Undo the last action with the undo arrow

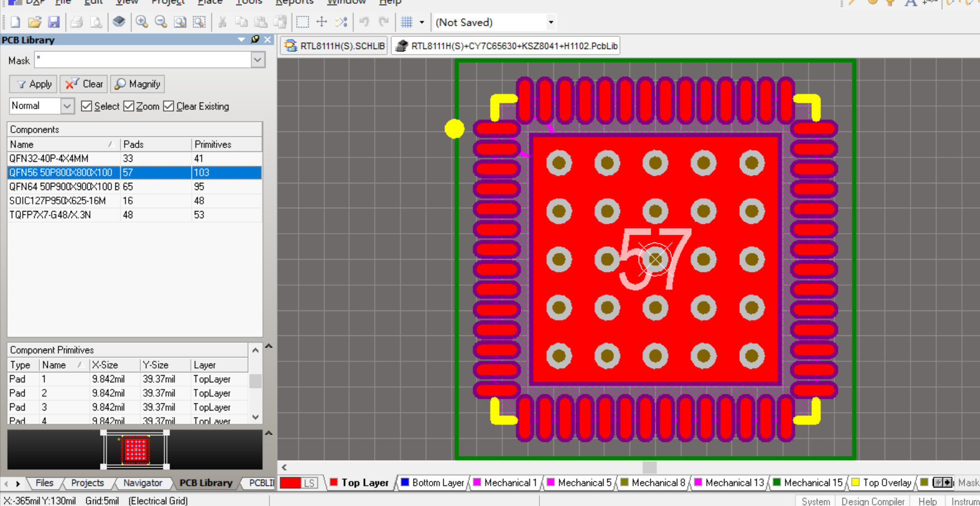point(364,22)
